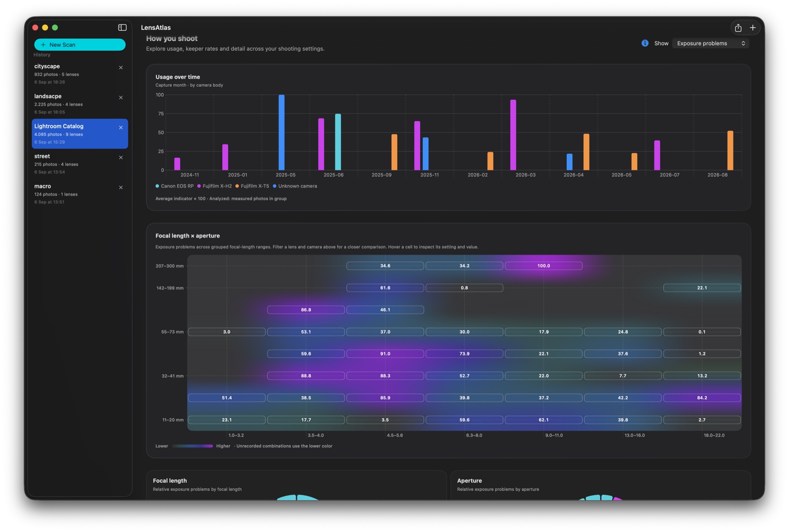789x532 pixels.
Task: Click the blue info icon beside Show
Action: tap(645, 43)
